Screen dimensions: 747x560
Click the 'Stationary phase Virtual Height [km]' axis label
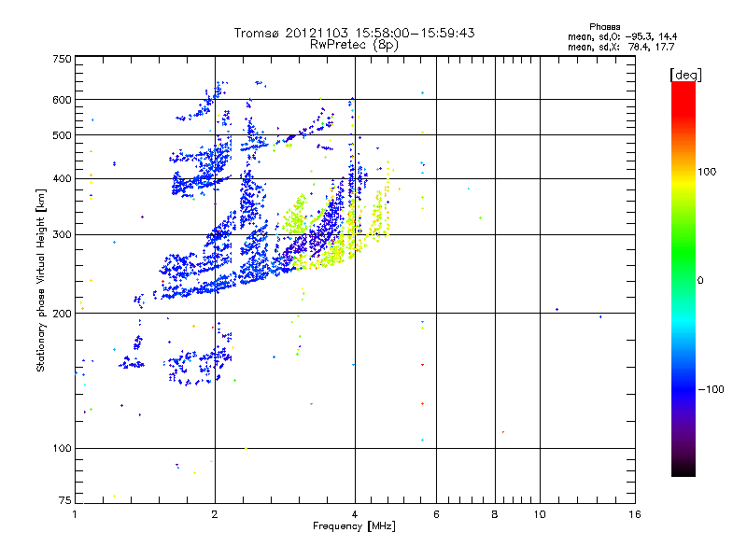[x=41, y=280]
